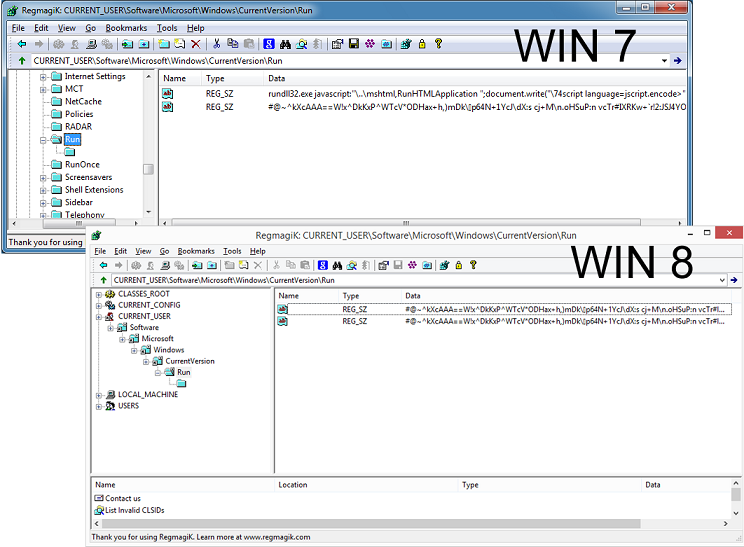The width and height of the screenshot is (744, 547).
Task: Expand Internet Settings key in Win 7 tree
Action: point(43,77)
